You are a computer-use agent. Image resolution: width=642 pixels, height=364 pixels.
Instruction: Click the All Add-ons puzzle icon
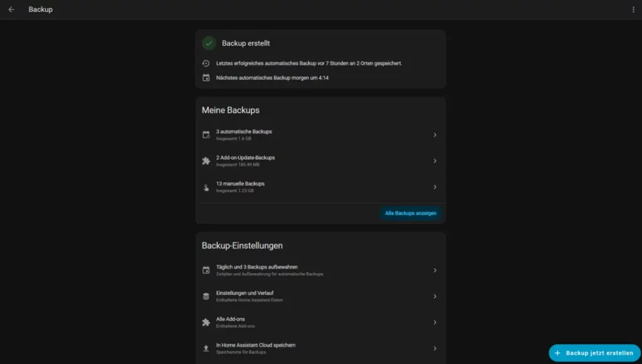(206, 322)
